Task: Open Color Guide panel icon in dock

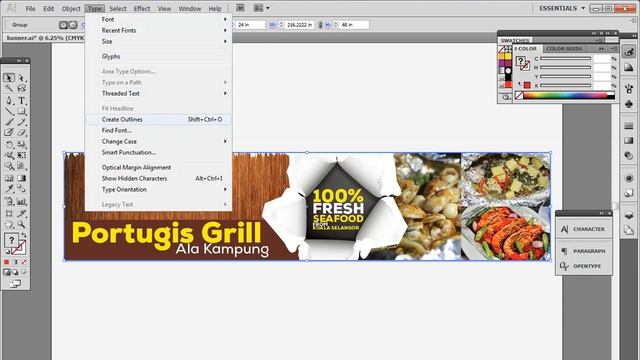Action: [629, 67]
